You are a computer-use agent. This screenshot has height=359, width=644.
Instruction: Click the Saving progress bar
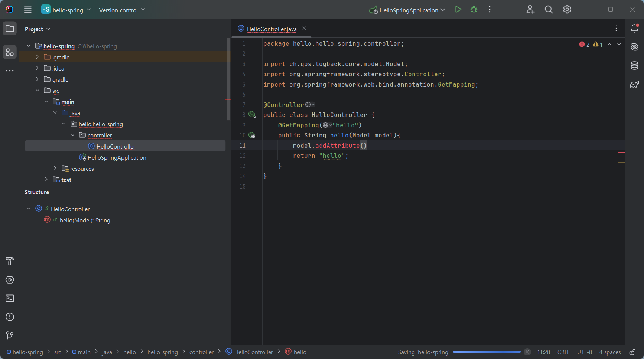pos(487,352)
